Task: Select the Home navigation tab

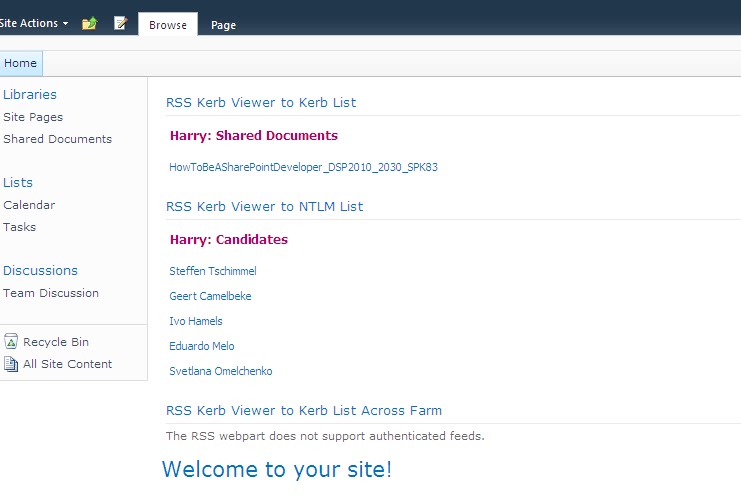Action: (20, 63)
